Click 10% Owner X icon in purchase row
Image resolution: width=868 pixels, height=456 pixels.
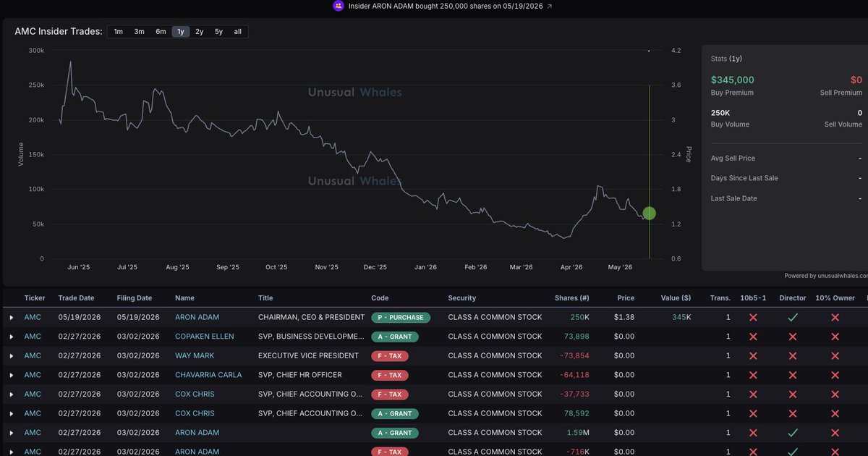click(835, 317)
